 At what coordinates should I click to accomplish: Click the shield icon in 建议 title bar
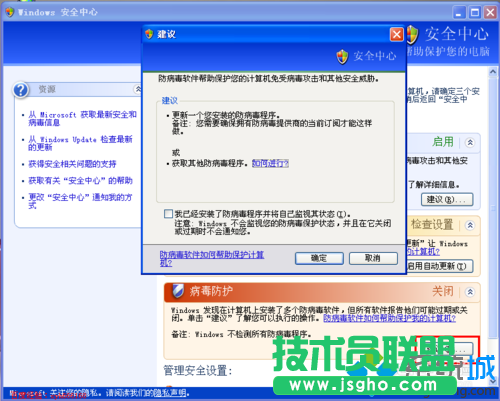coord(149,34)
